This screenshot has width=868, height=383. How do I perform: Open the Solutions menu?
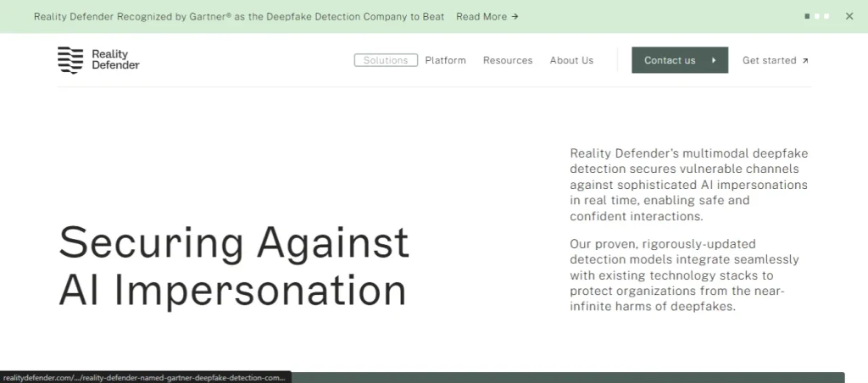coord(386,60)
